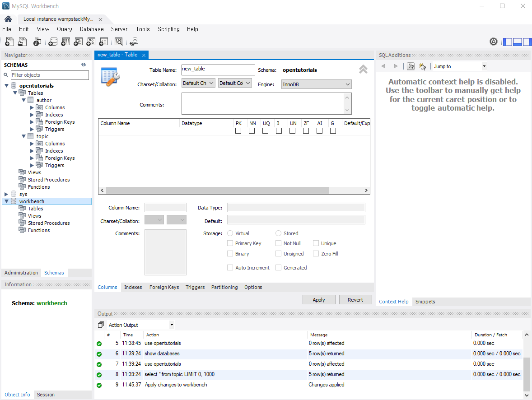
Task: Search table data toolbar icon
Action: pyautogui.click(x=119, y=42)
